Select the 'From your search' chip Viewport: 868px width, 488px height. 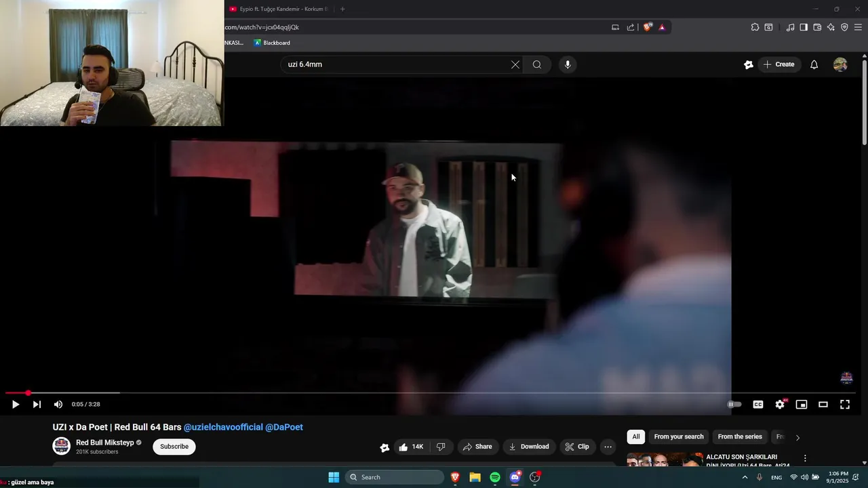679,436
